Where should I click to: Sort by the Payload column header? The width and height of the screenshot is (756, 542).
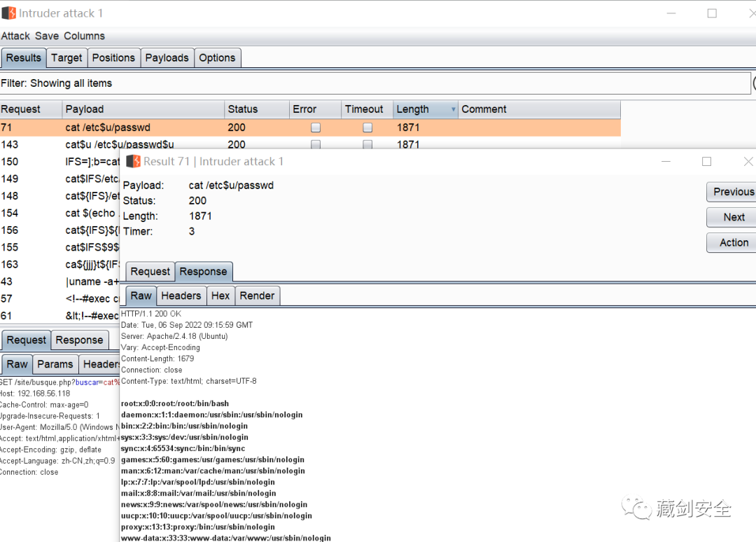tap(143, 109)
